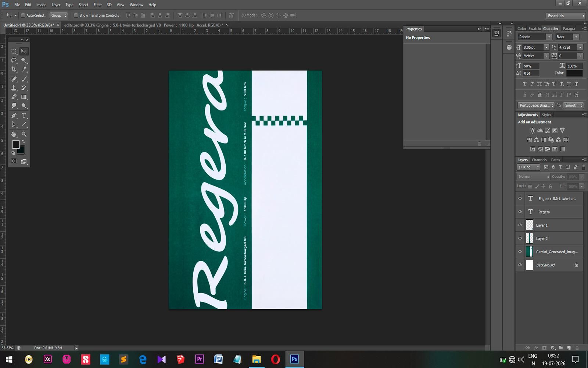Swap foreground and background colors
Viewport: 588px width, 368px height.
pyautogui.click(x=23, y=142)
